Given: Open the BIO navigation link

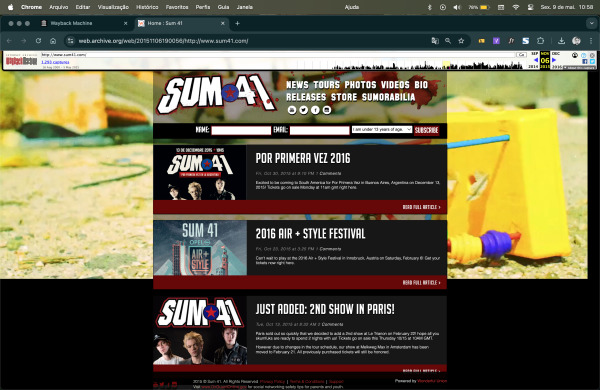Looking at the screenshot, I should (x=421, y=85).
